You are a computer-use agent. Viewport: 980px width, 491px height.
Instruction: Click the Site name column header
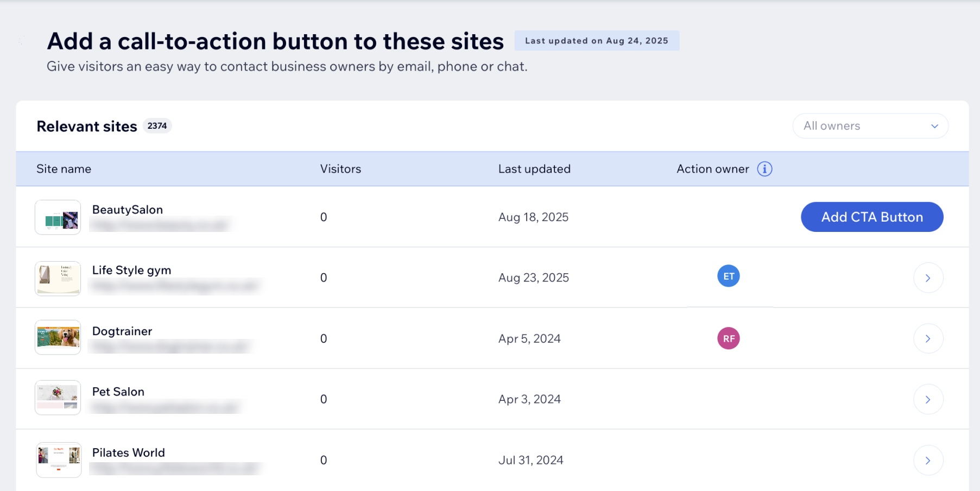pos(64,169)
